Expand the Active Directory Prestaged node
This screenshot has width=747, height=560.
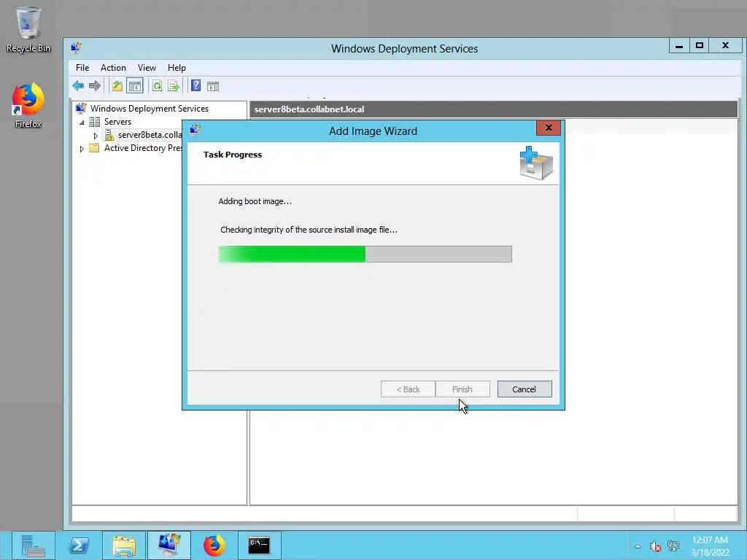(x=82, y=149)
